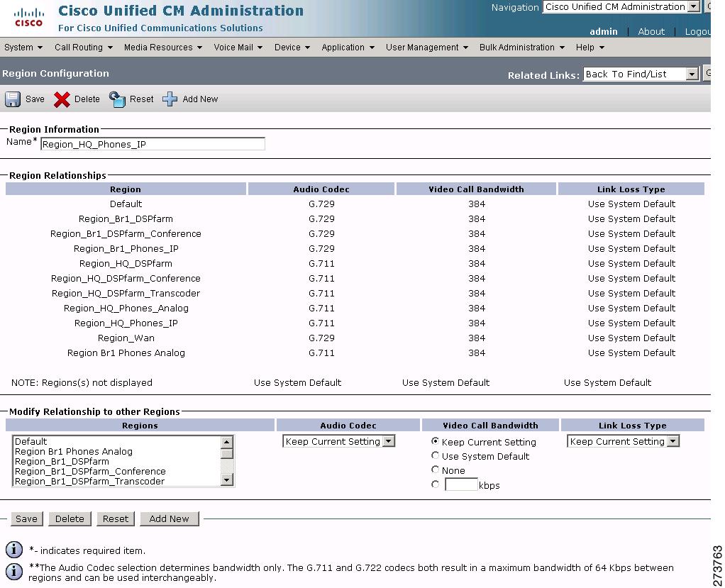
Task: Select Region_Br1_DSPfarm_Conference in the Regions list
Action: pos(118,471)
